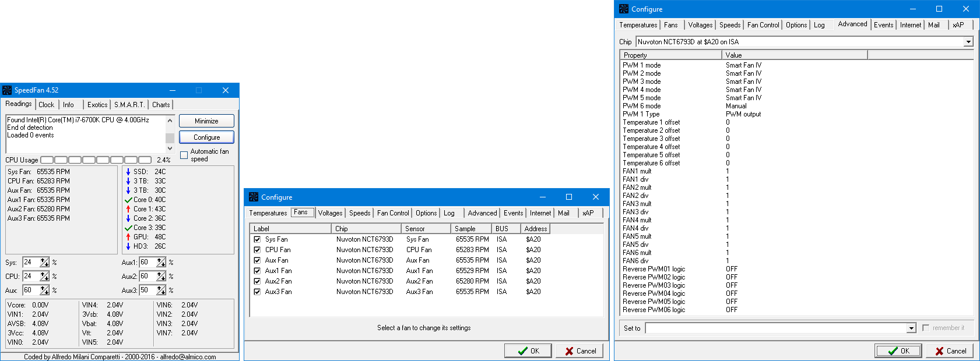Screen dimensions: 980x361
Task: Click the red up-arrow icon beside GPU
Action: [x=128, y=237]
